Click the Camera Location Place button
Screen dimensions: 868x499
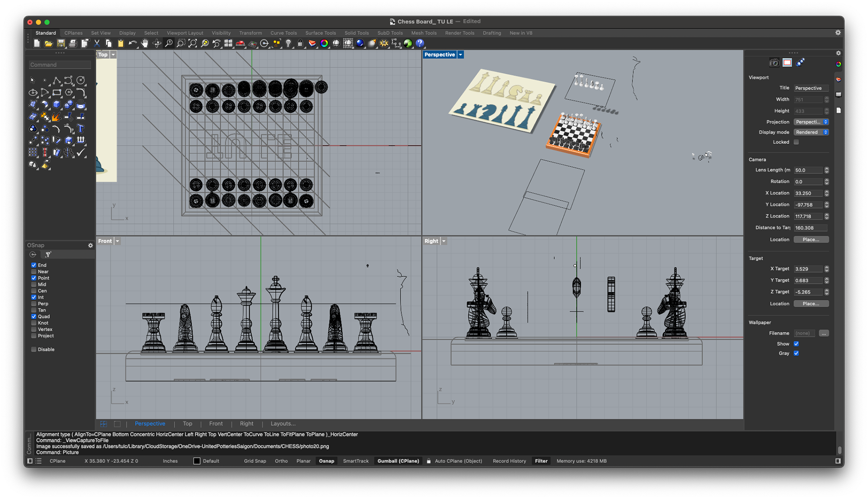point(811,240)
